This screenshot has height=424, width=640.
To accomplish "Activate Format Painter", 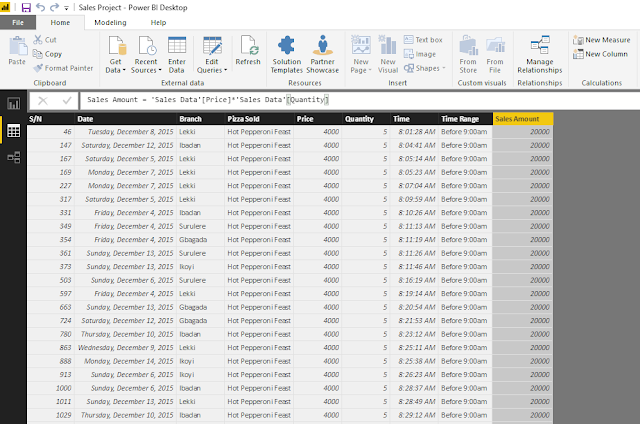I will click(63, 68).
